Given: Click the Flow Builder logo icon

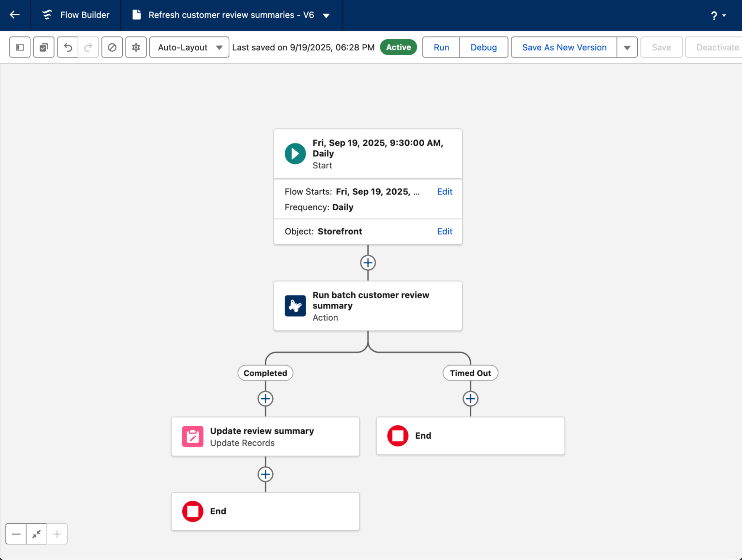Looking at the screenshot, I should coord(46,15).
